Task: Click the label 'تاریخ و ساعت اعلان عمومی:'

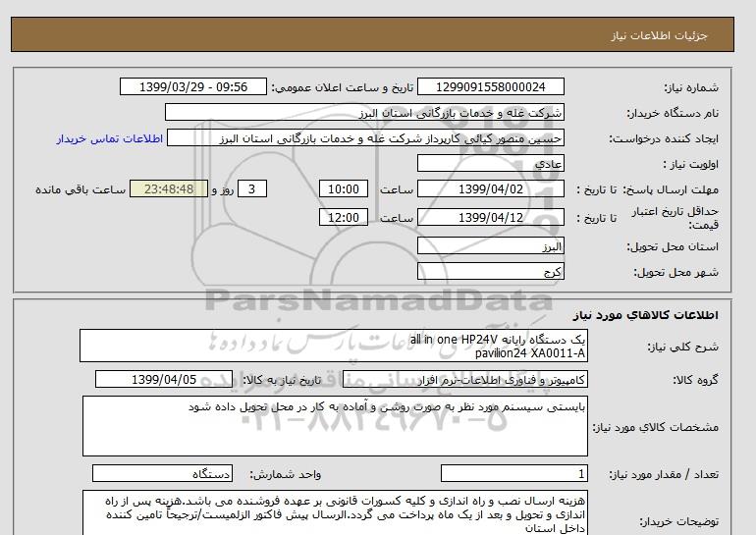Action: tap(343, 87)
